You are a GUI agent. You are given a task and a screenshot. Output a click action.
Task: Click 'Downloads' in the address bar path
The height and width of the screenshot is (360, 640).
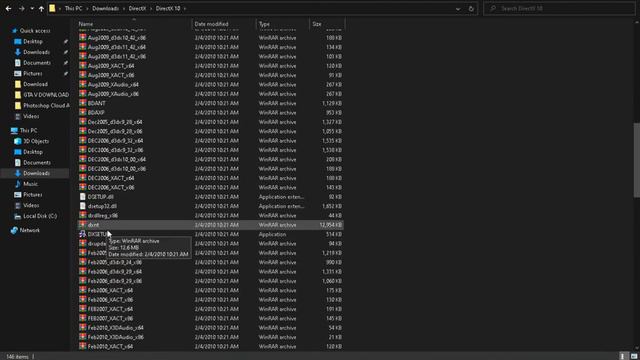105,8
